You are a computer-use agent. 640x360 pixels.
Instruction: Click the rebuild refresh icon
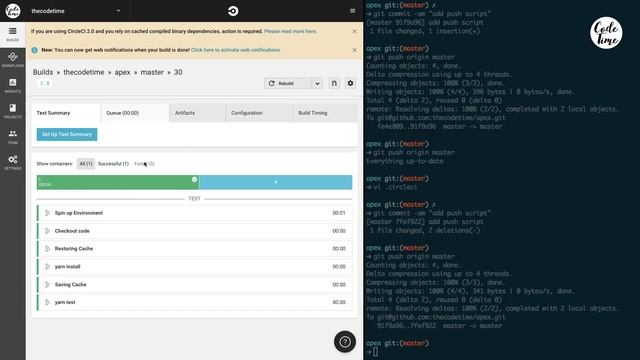[271, 83]
